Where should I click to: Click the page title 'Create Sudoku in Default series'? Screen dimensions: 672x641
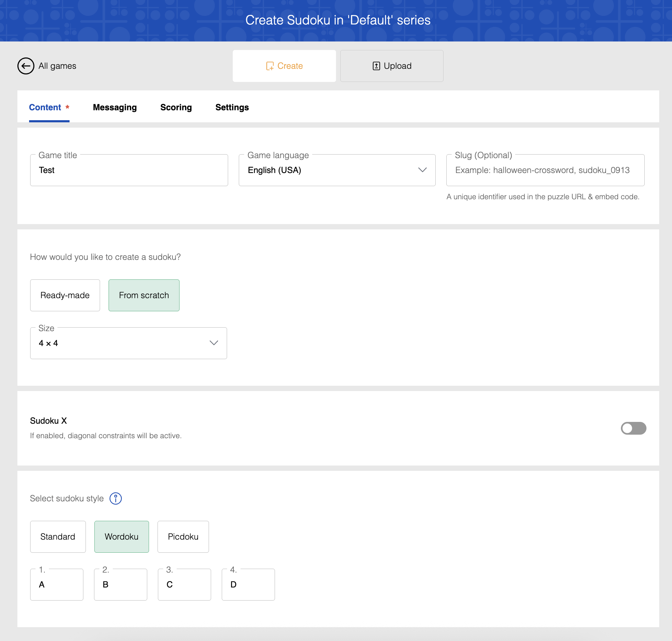pos(338,20)
